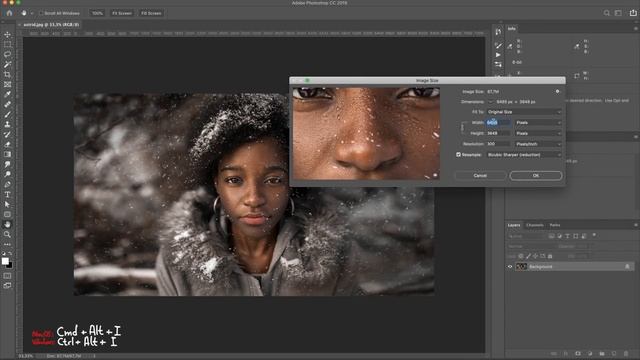Select the Rectangular Marquee tool
Screen dimensions: 640x360
[7, 44]
